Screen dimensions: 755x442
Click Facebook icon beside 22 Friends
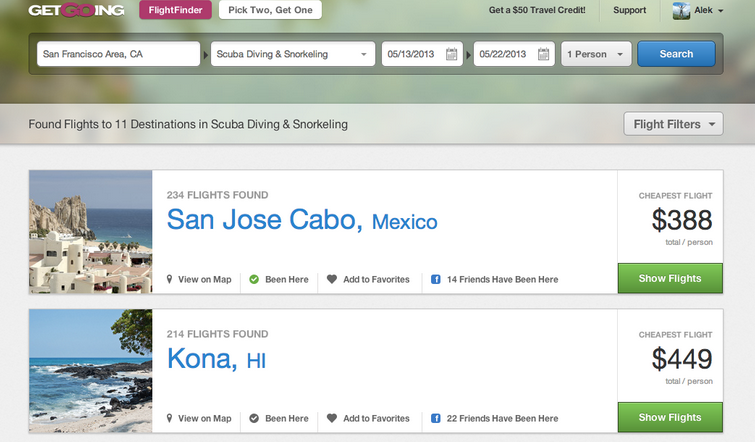coord(436,419)
